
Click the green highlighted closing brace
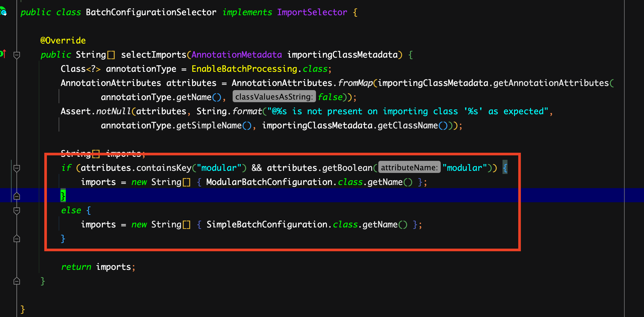pyautogui.click(x=63, y=195)
